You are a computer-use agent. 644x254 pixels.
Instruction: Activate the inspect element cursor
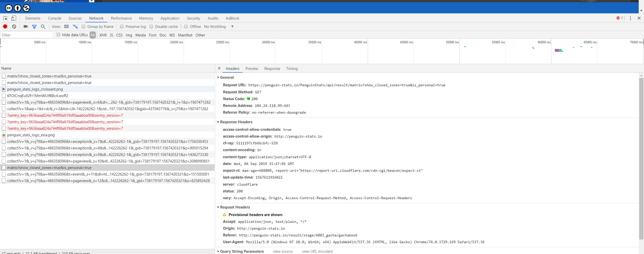(x=5, y=18)
